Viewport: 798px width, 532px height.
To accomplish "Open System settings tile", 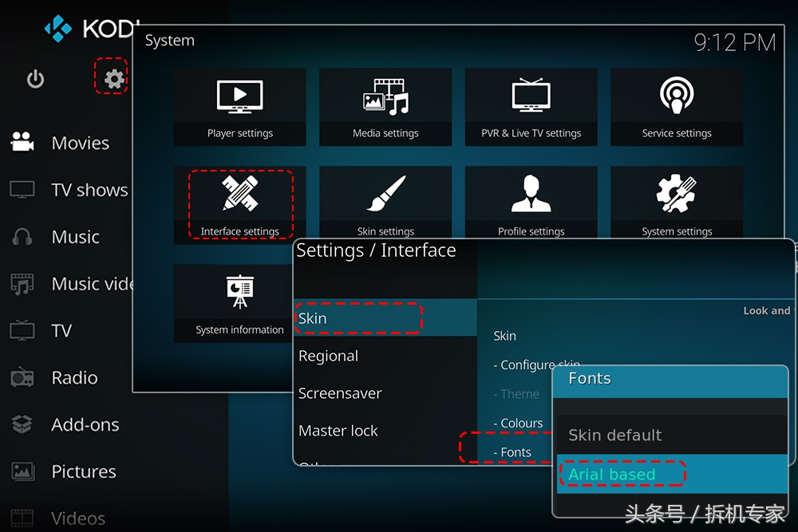I will 677,202.
